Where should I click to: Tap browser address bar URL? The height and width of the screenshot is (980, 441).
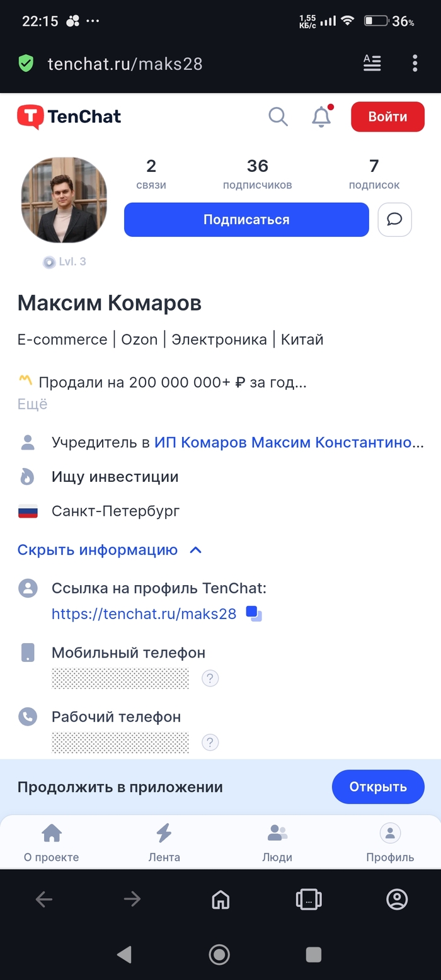[x=125, y=64]
